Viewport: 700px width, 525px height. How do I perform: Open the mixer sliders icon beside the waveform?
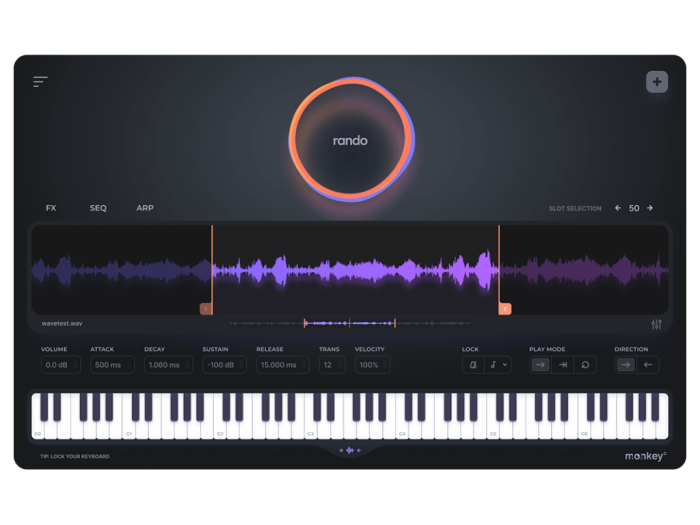click(x=656, y=325)
